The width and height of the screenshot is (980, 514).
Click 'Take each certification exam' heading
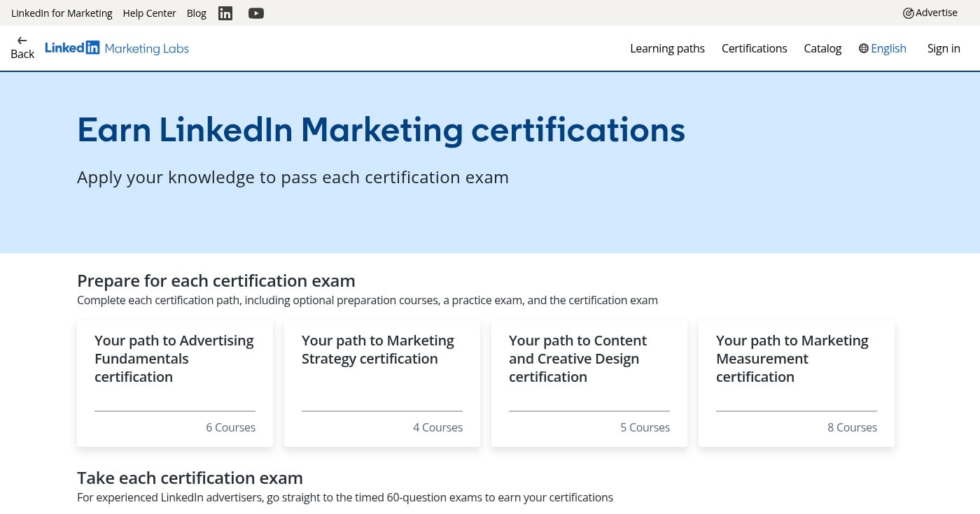pos(190,478)
